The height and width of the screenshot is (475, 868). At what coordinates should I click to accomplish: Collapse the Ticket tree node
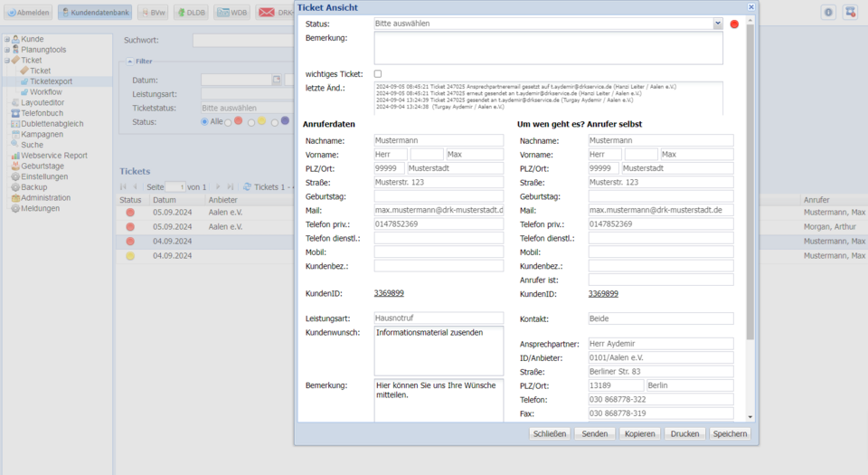coord(6,61)
